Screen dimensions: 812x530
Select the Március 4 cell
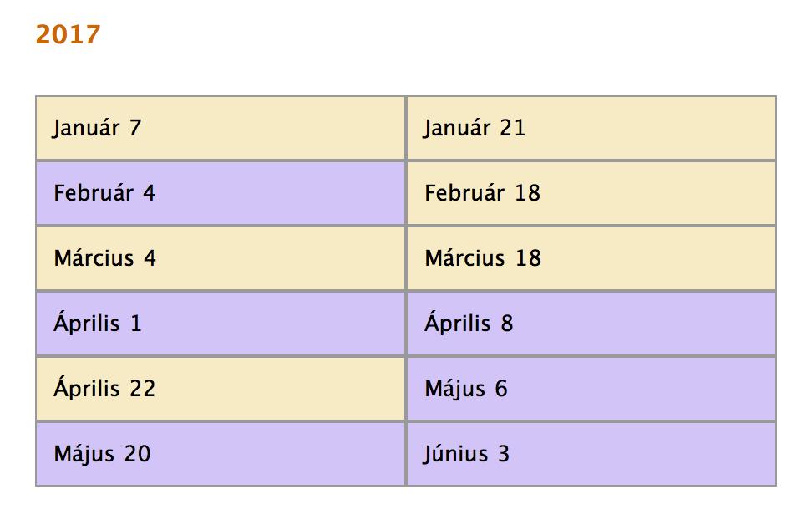221,258
